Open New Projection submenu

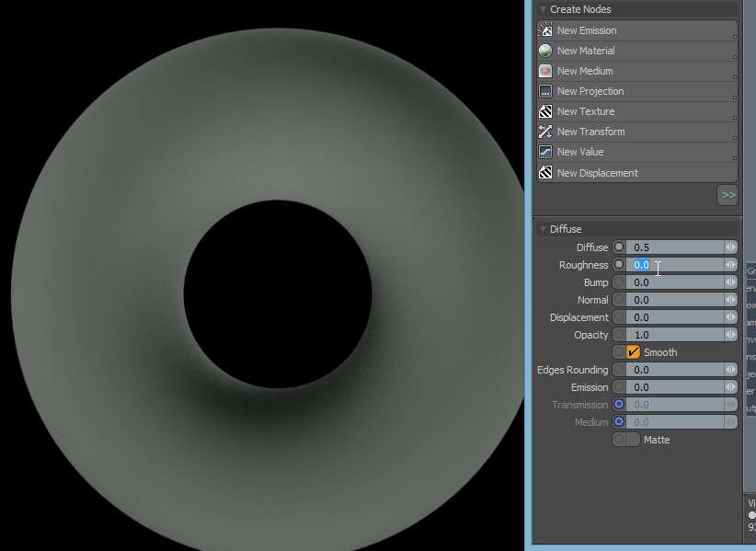pos(734,98)
